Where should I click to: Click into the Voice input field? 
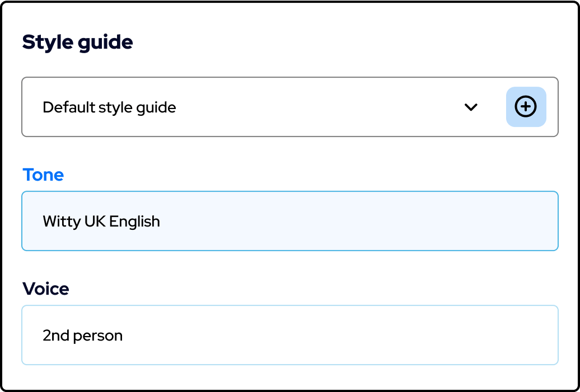(289, 335)
